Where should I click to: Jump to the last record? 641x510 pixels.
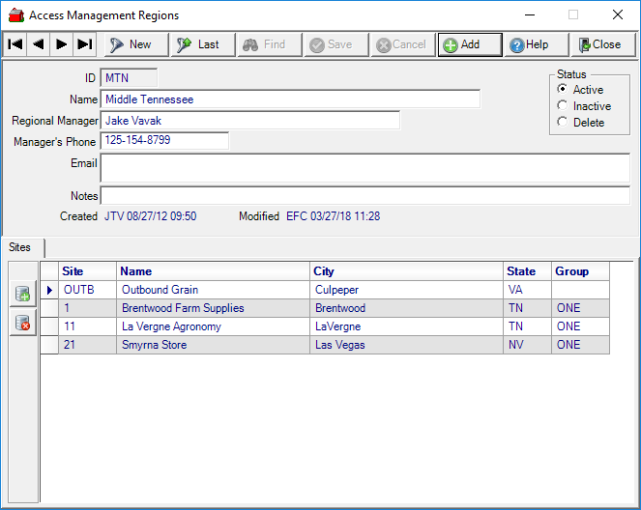click(85, 44)
